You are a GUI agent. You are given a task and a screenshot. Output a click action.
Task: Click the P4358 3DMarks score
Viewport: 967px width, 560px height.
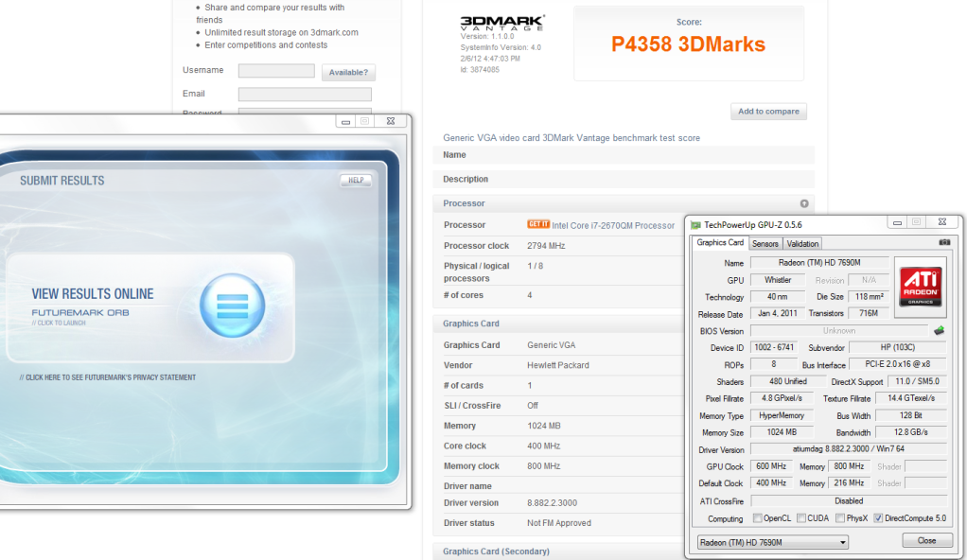pos(688,44)
